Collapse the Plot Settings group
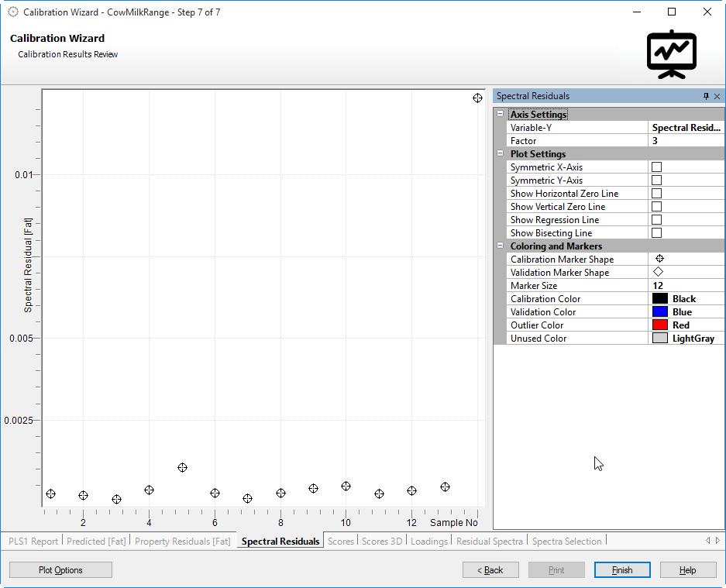The width and height of the screenshot is (726, 588). coord(501,154)
